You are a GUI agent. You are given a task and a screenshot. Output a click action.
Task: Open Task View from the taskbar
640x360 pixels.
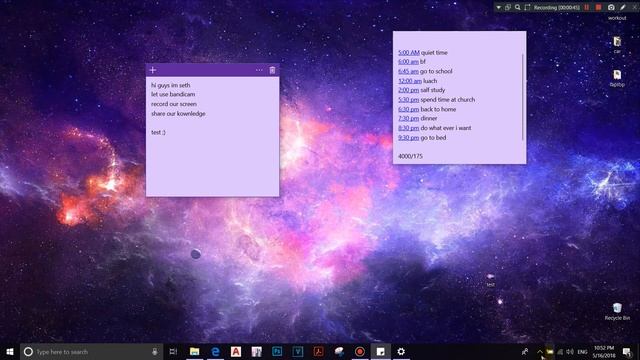[x=173, y=351]
